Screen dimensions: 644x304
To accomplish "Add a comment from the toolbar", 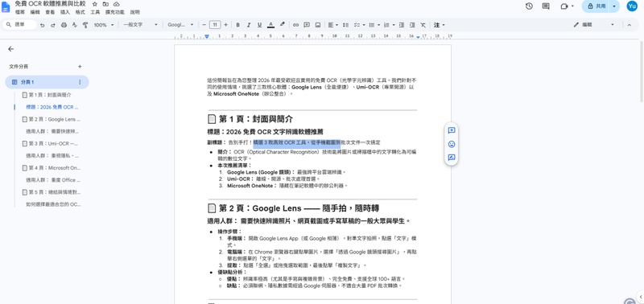I will coord(307,25).
